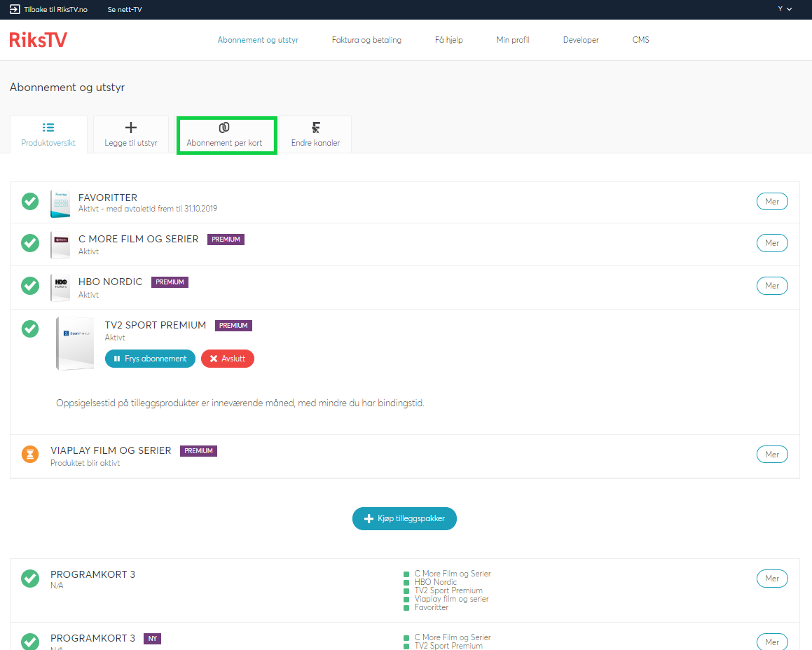Switch to the Abonnement per kort tab
The height and width of the screenshot is (650, 812).
coord(227,135)
